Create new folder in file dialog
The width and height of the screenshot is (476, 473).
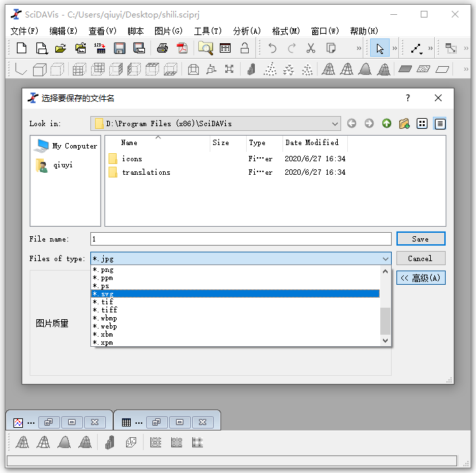404,123
